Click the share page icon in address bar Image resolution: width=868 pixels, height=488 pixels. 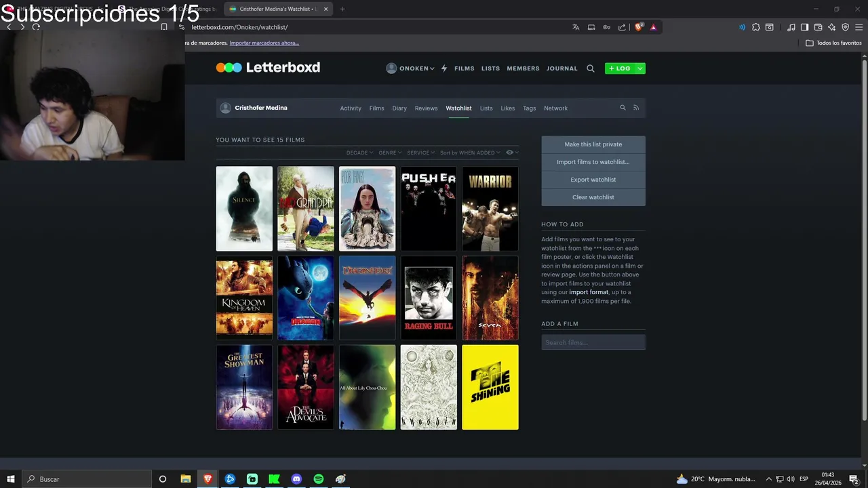pyautogui.click(x=622, y=27)
